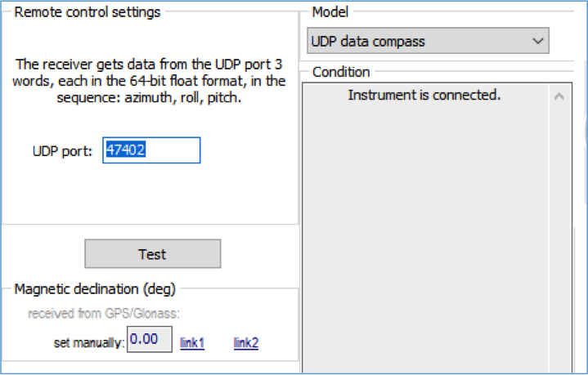This screenshot has width=588, height=375.
Task: Click the 'Remote control settings' group title
Action: pos(87,12)
